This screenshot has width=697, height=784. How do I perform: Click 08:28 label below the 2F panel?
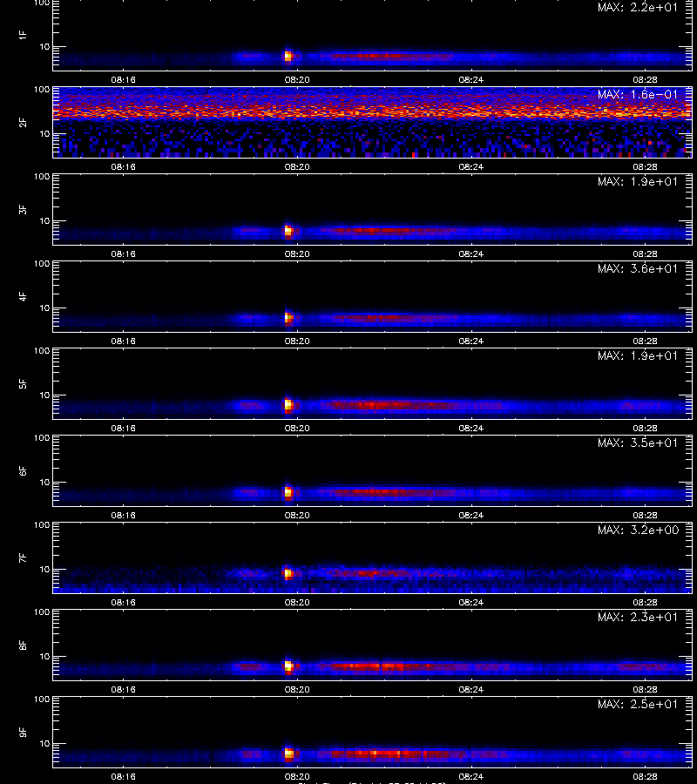[645, 166]
